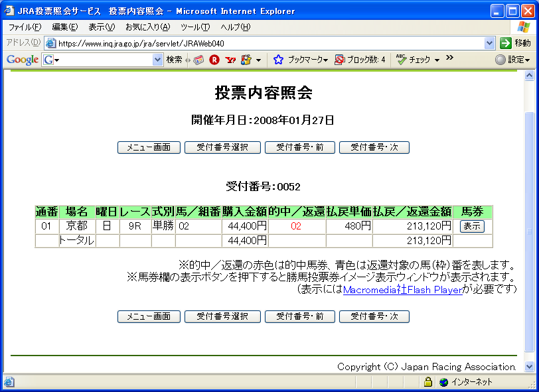Click the bottom メニュー画面 button

click(149, 316)
